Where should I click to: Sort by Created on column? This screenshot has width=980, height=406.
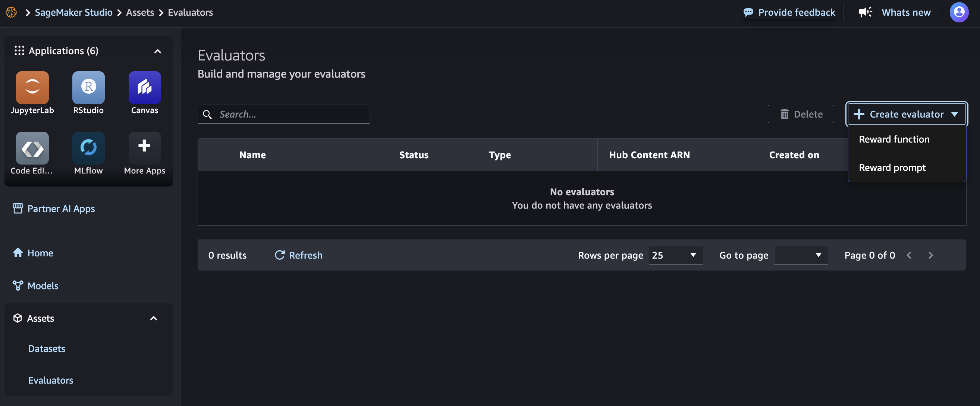pyautogui.click(x=794, y=155)
